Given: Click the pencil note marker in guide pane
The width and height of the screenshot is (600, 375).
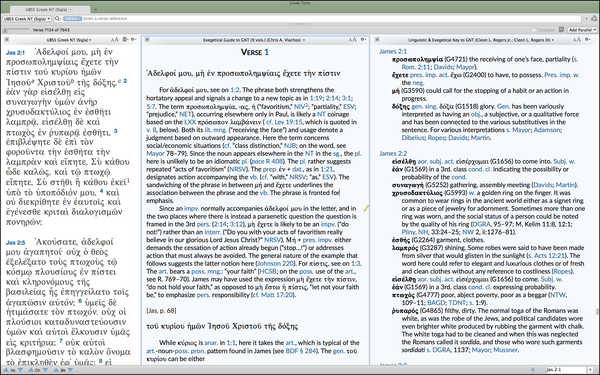Looking at the screenshot, I should point(366,208).
